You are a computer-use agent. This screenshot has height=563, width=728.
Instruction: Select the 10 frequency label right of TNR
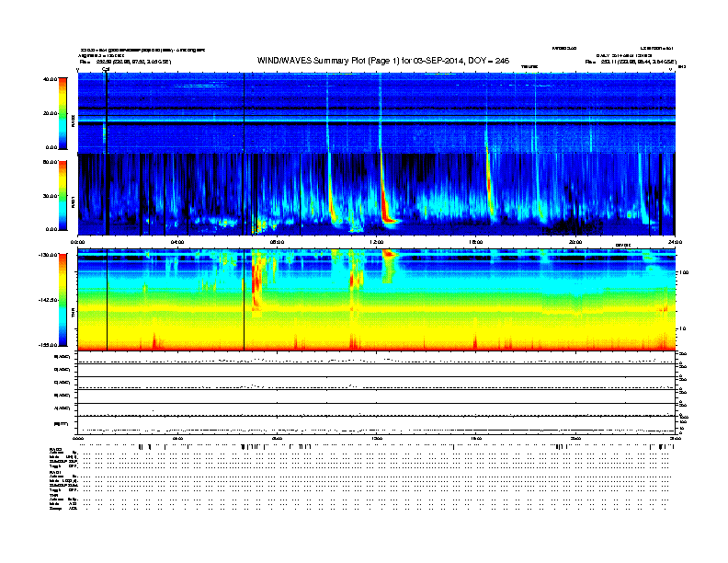(x=682, y=329)
